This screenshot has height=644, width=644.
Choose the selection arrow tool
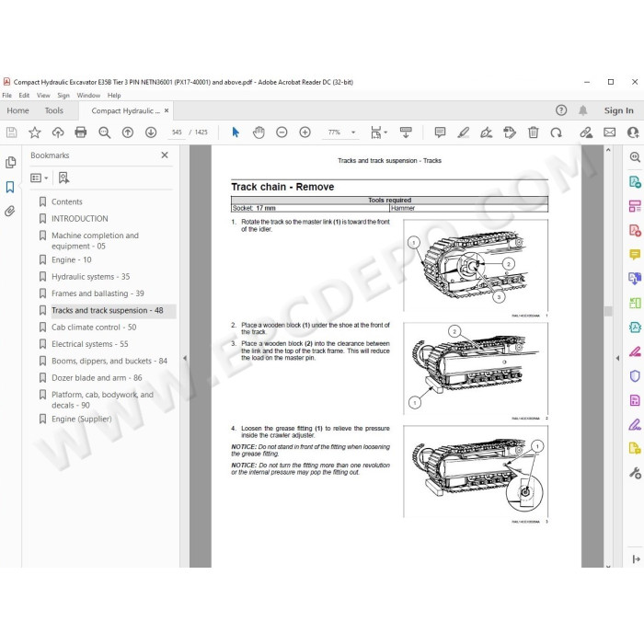[x=236, y=132]
